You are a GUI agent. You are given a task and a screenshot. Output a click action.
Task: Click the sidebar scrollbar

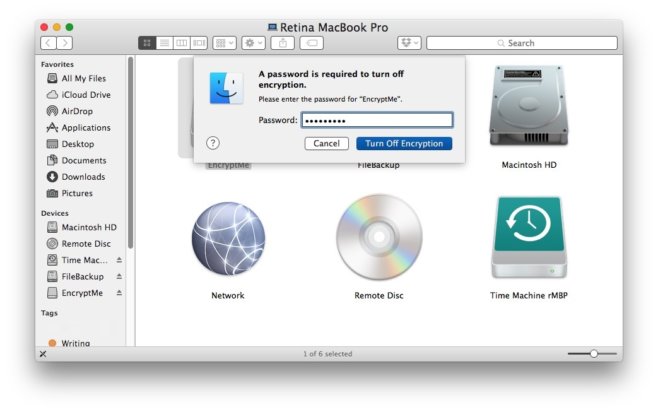(x=131, y=153)
